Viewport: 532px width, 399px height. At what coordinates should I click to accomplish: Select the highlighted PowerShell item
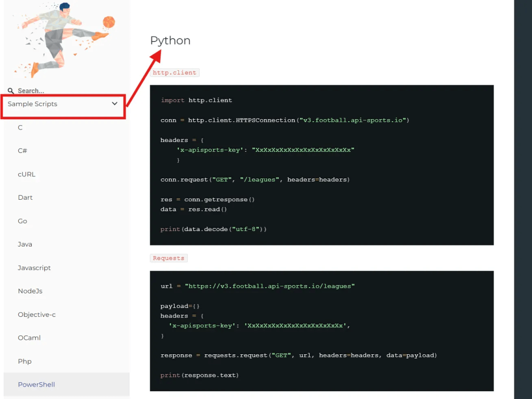(x=36, y=385)
